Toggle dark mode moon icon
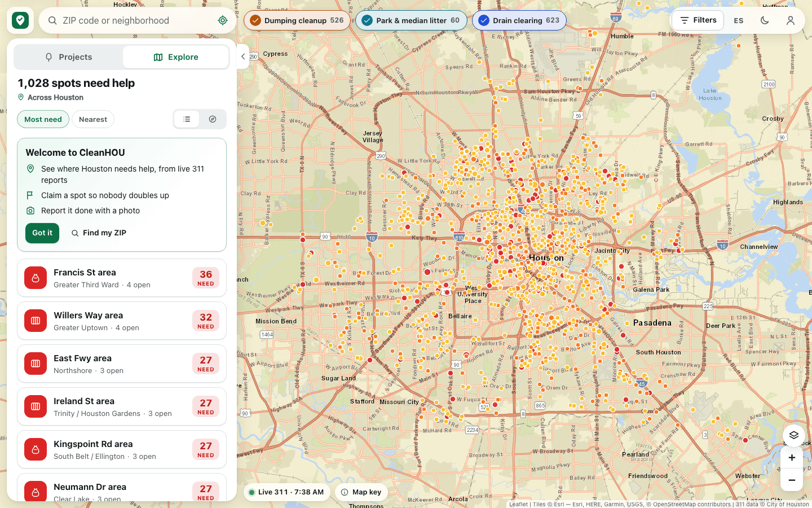 click(765, 20)
